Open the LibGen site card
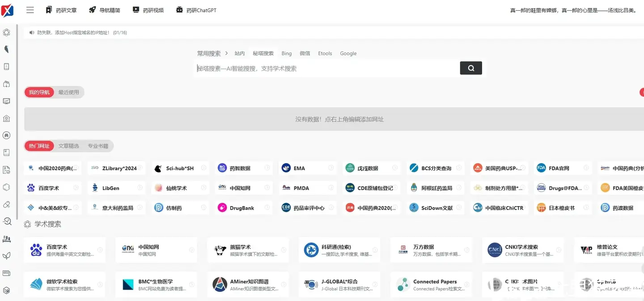The width and height of the screenshot is (644, 301). click(x=117, y=188)
